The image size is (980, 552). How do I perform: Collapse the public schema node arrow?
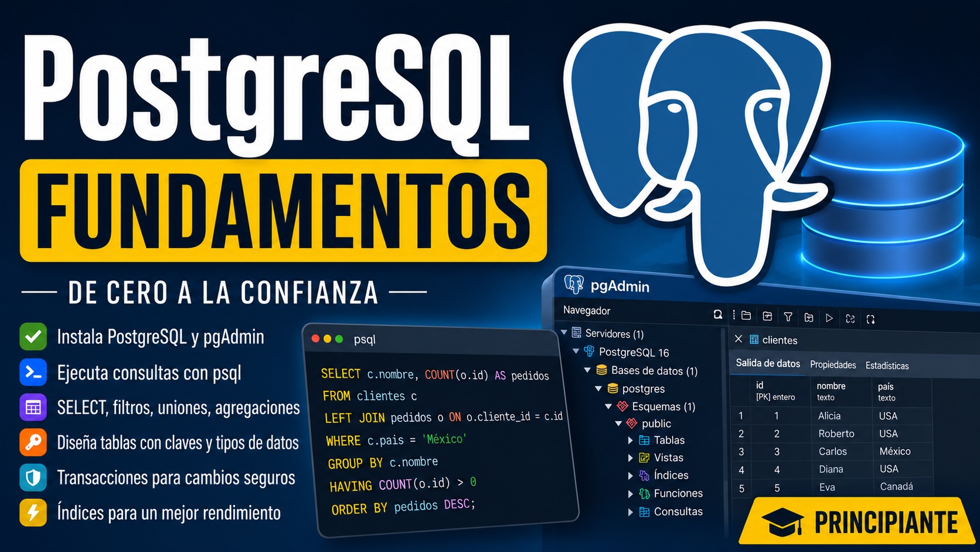618,423
